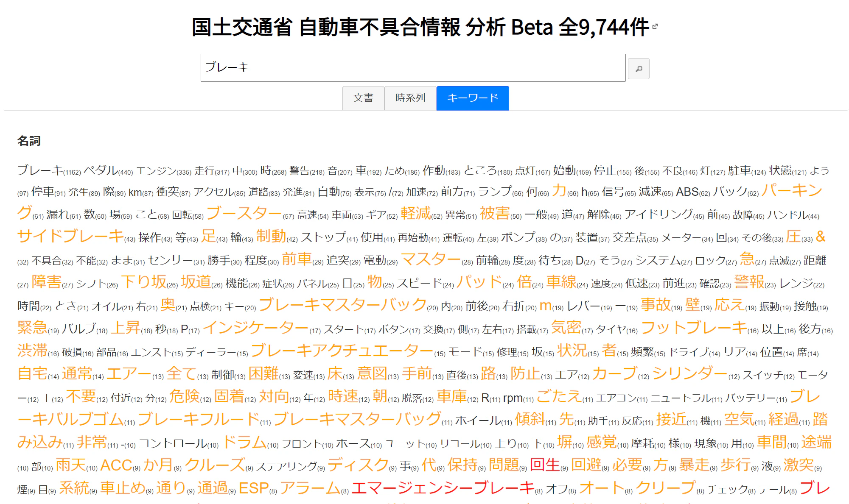Select the keyword シリンダー
The height and width of the screenshot is (504, 849).
[690, 373]
